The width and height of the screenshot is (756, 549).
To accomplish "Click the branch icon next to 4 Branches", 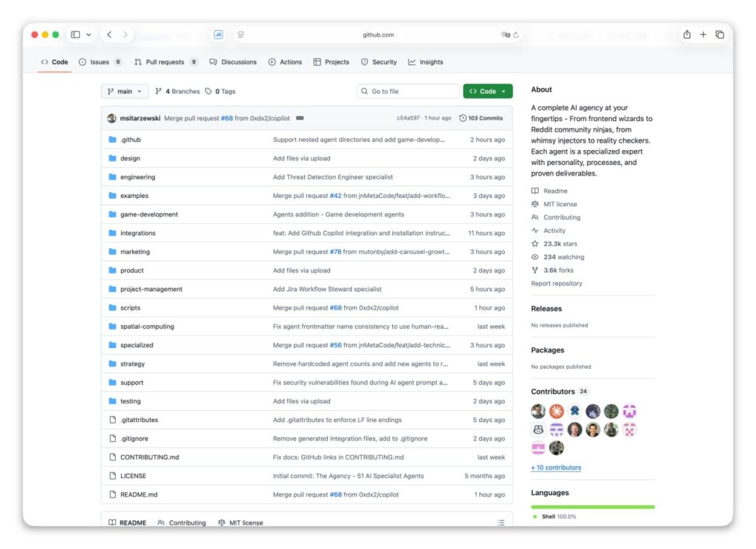I will tap(159, 91).
